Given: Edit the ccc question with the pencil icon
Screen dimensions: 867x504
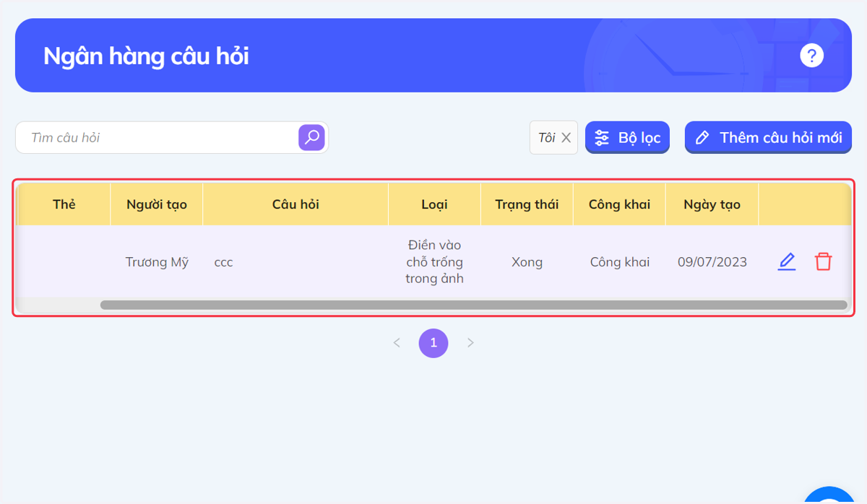Looking at the screenshot, I should 787,261.
